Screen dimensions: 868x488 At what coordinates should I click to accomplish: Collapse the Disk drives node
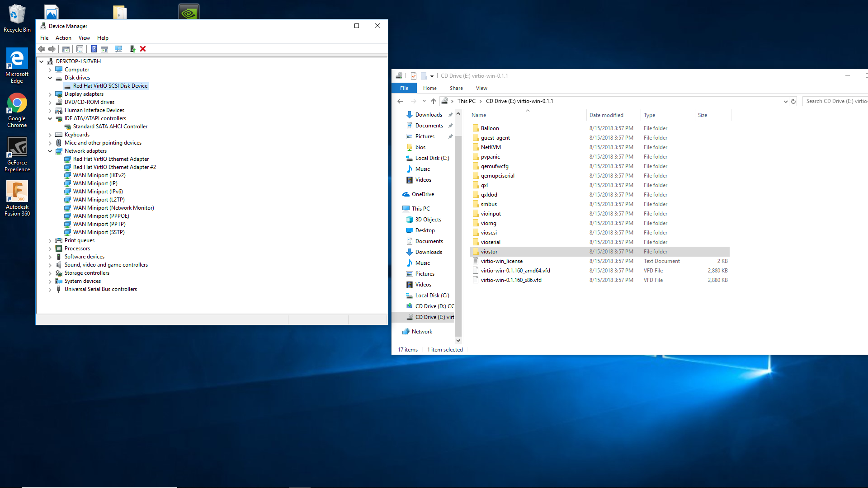50,78
